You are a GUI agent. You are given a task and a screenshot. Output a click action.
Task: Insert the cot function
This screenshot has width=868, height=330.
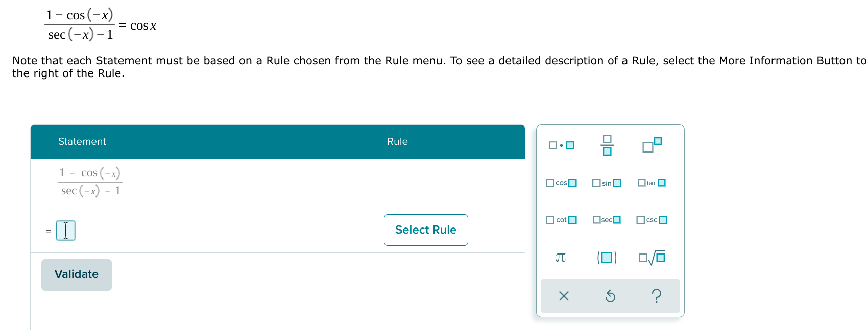coord(561,220)
